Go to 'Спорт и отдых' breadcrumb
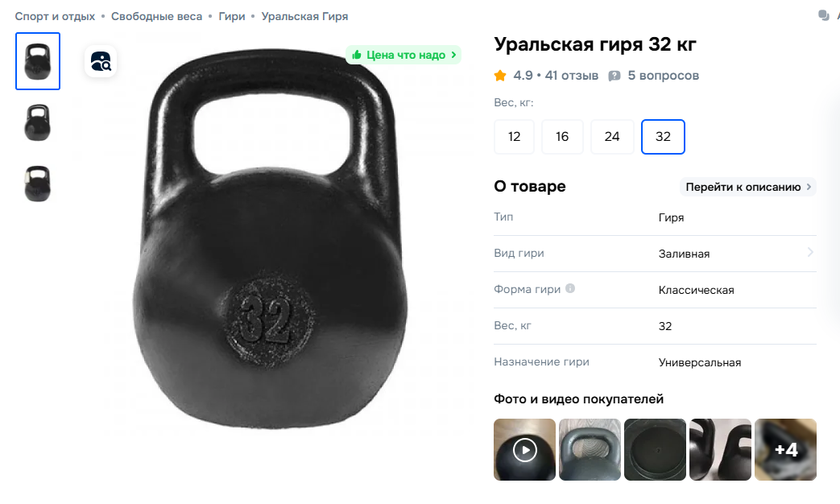 click(x=55, y=17)
